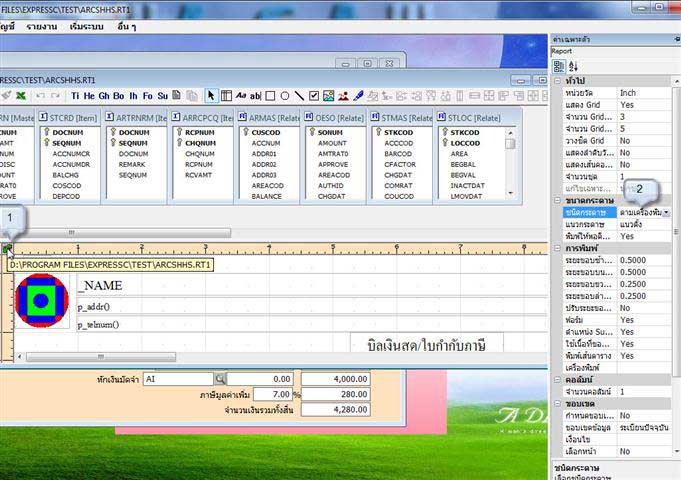Select the วางชิด Grid property value No

coord(644,141)
